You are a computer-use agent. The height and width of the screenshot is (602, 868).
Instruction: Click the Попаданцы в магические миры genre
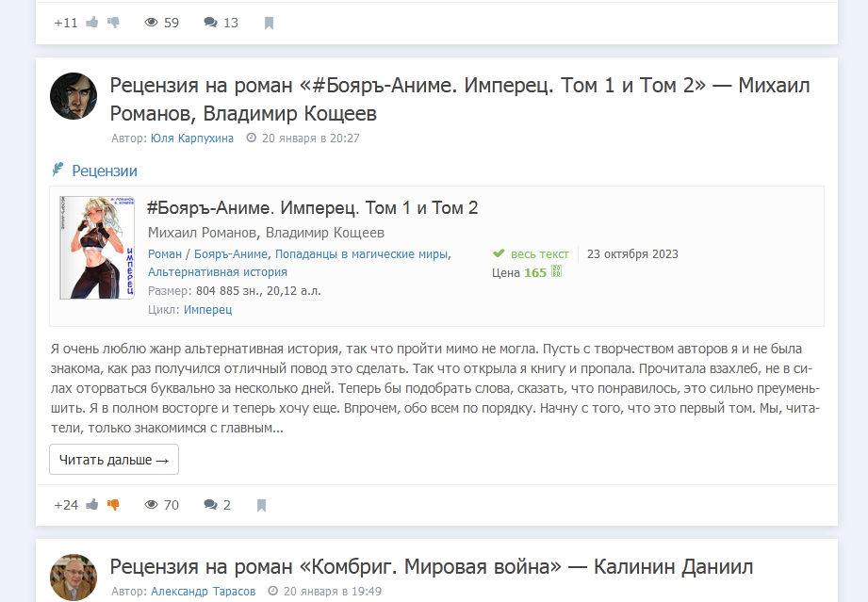point(361,253)
